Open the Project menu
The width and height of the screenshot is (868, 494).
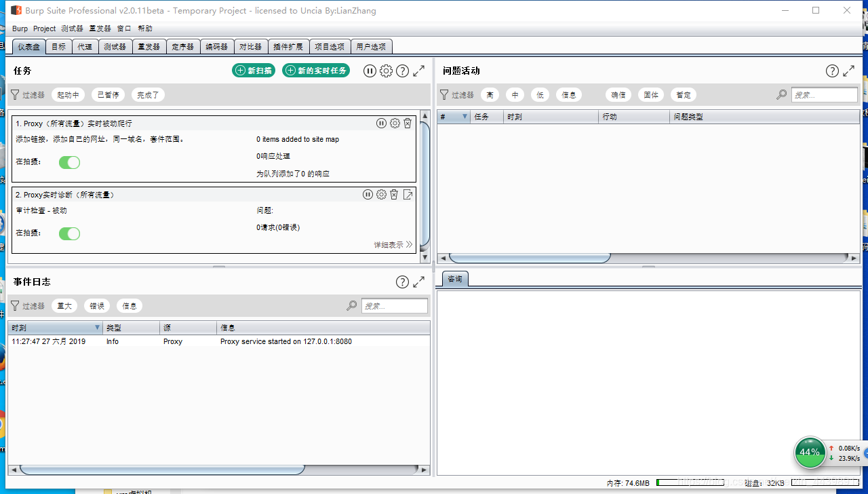coord(45,28)
